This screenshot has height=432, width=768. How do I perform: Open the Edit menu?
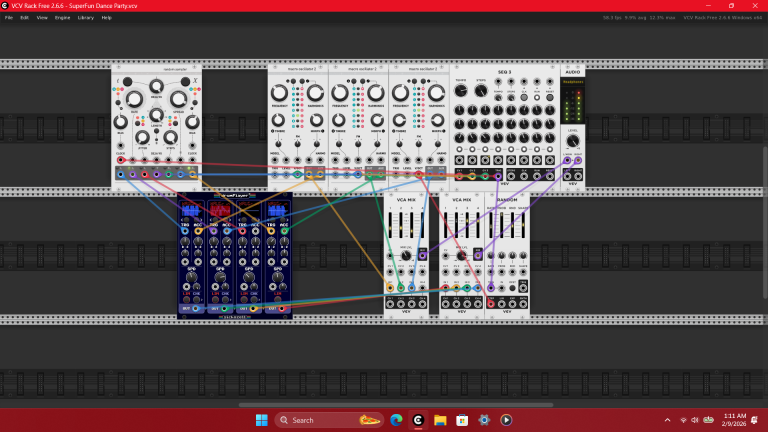pyautogui.click(x=24, y=18)
